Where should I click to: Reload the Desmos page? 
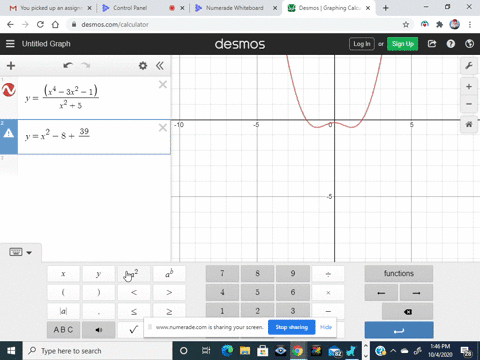click(40, 24)
